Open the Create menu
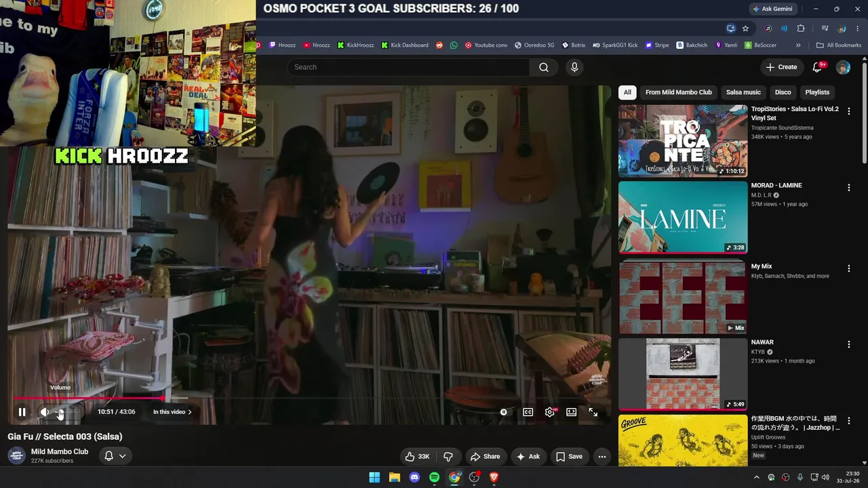Screen dimensions: 868x488 click(781, 67)
